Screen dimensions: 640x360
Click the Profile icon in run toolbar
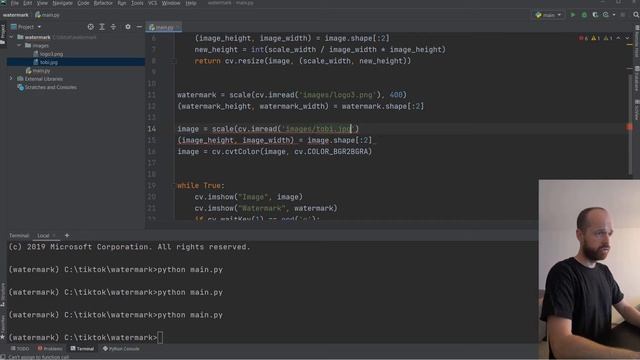[x=606, y=15]
